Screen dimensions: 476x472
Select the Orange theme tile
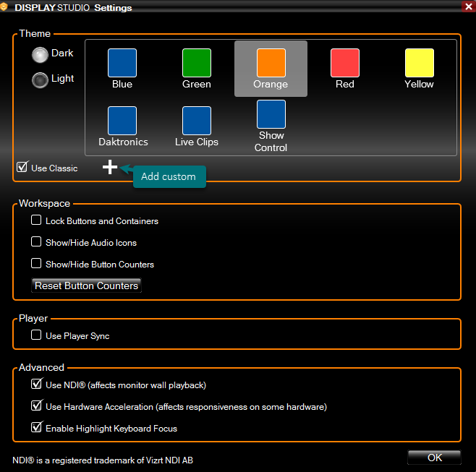click(271, 64)
